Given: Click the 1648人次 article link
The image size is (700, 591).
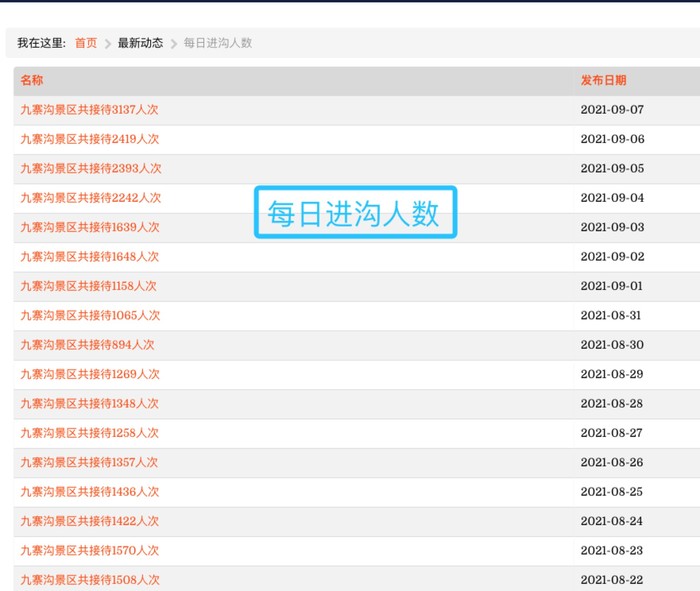Looking at the screenshot, I should (90, 257).
